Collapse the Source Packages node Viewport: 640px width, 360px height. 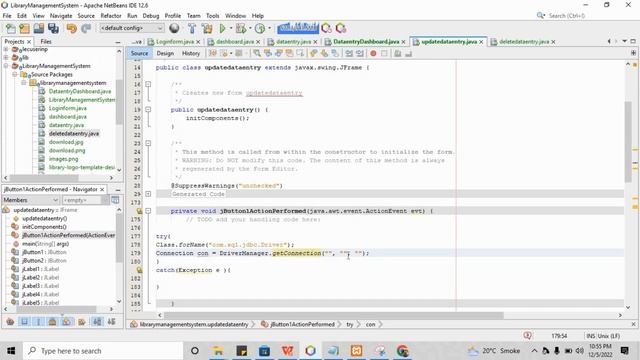[15, 74]
